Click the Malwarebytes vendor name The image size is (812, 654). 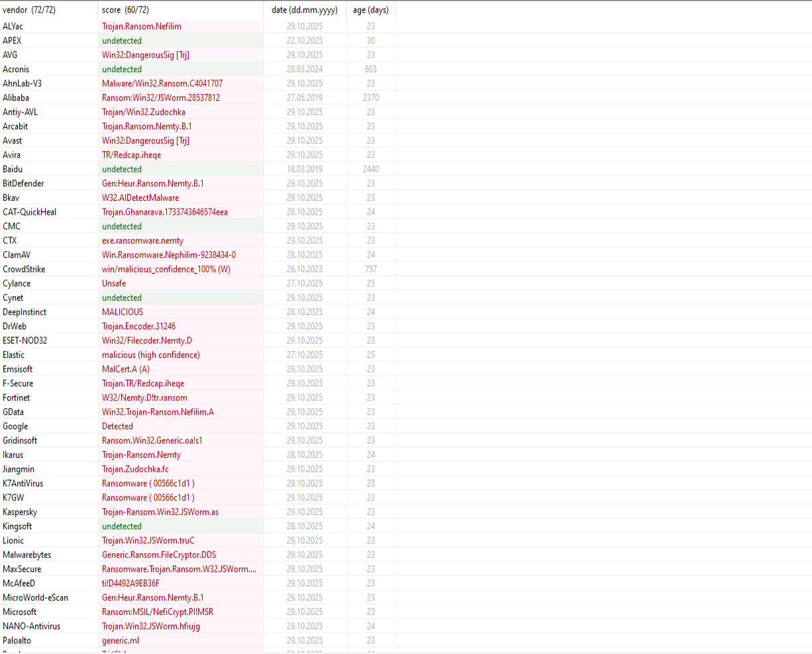pos(27,555)
